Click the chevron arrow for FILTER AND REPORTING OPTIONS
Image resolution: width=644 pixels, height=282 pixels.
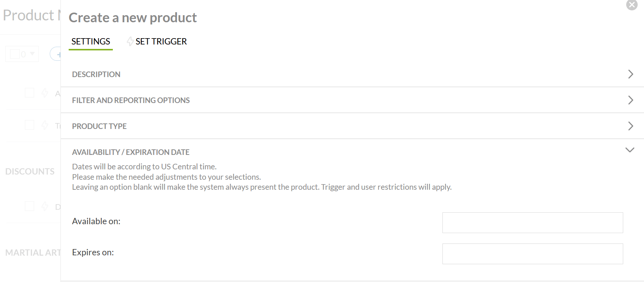(630, 100)
